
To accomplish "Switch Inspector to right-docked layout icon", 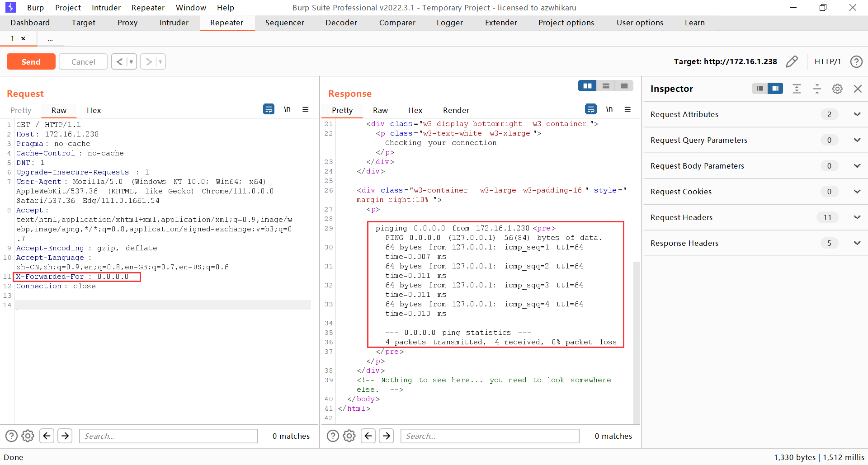I will (x=775, y=89).
